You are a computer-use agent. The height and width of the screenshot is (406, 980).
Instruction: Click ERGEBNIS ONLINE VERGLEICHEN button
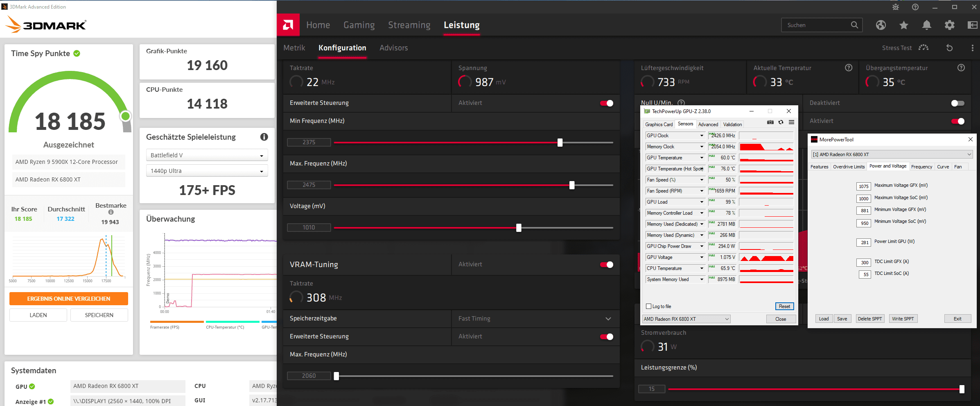(x=69, y=299)
